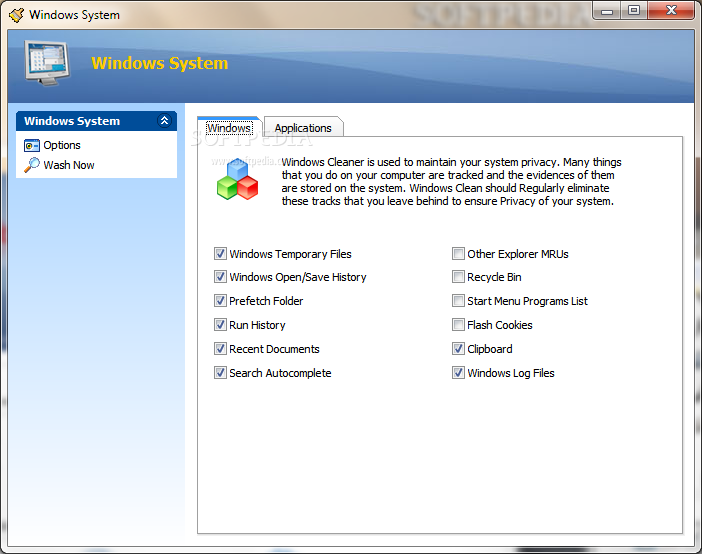Click the broom icon in title bar

pos(17,15)
